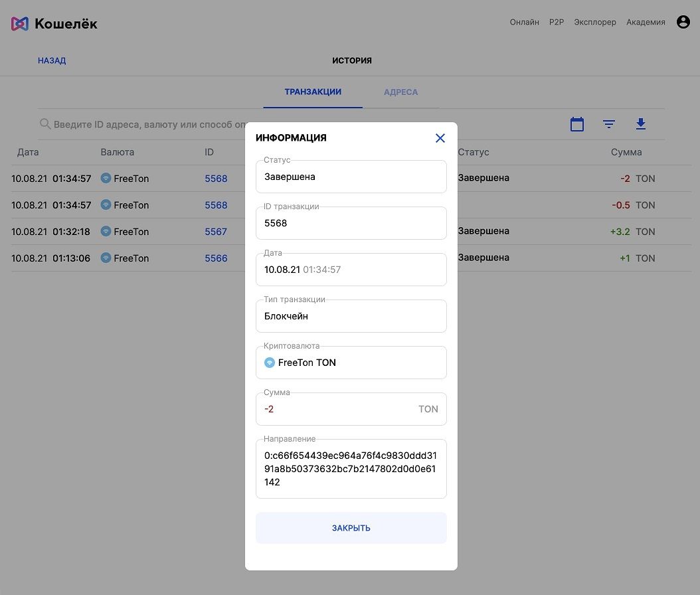Click the Статус column header
The height and width of the screenshot is (595, 700).
[474, 152]
